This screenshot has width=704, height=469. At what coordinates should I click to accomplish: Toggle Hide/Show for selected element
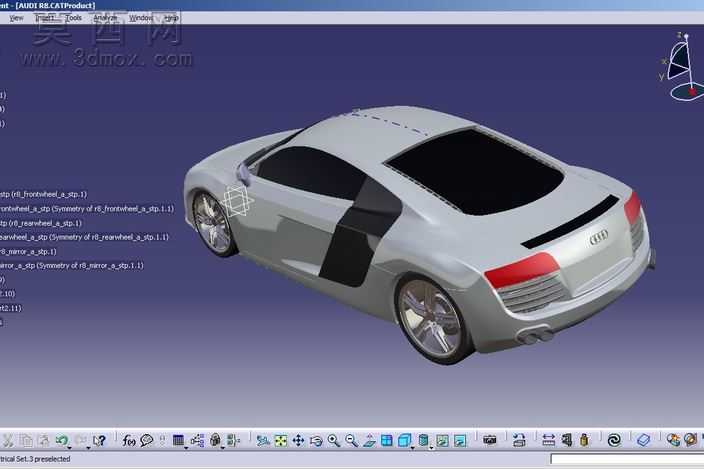click(x=442, y=441)
